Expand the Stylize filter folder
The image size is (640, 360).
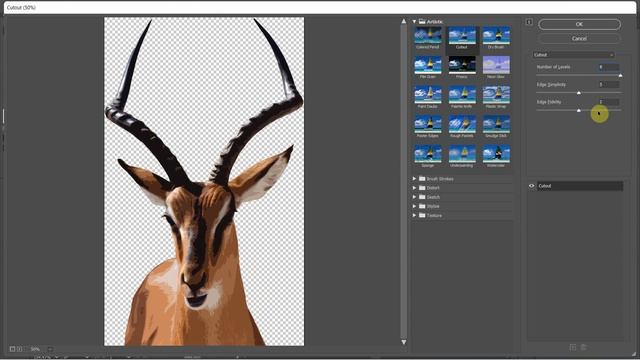click(x=414, y=206)
